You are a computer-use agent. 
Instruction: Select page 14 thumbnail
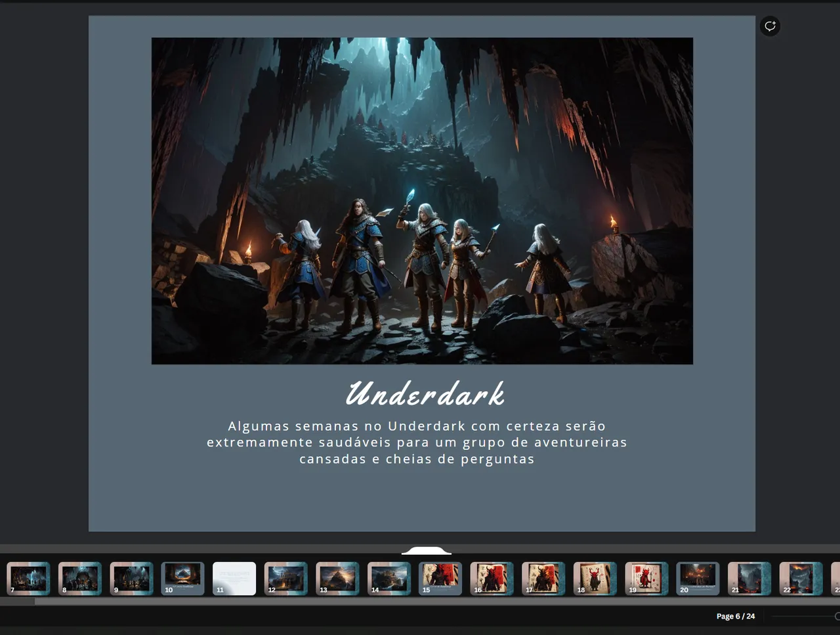point(389,579)
